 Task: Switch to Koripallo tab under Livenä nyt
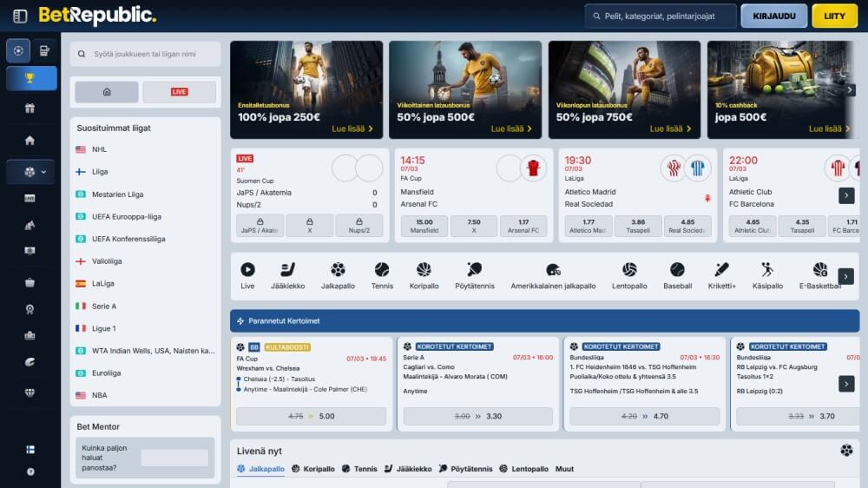[x=313, y=469]
